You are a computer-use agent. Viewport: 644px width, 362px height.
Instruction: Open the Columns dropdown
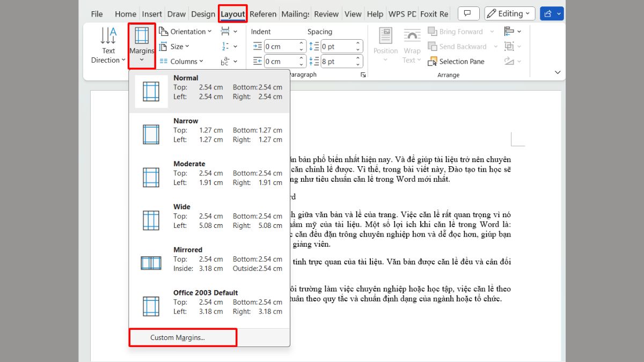click(182, 61)
